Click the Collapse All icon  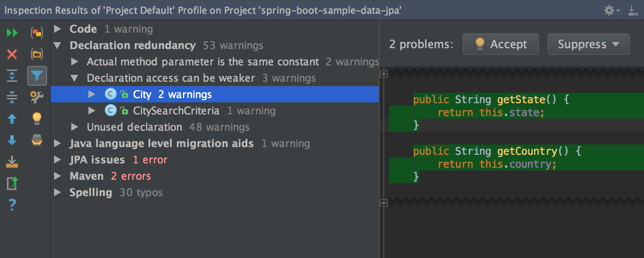12,97
